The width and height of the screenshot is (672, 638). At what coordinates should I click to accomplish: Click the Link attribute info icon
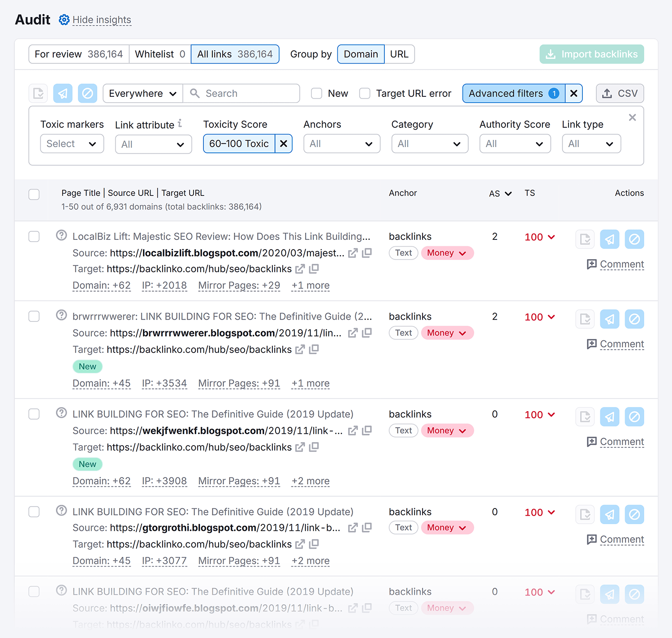(x=180, y=123)
